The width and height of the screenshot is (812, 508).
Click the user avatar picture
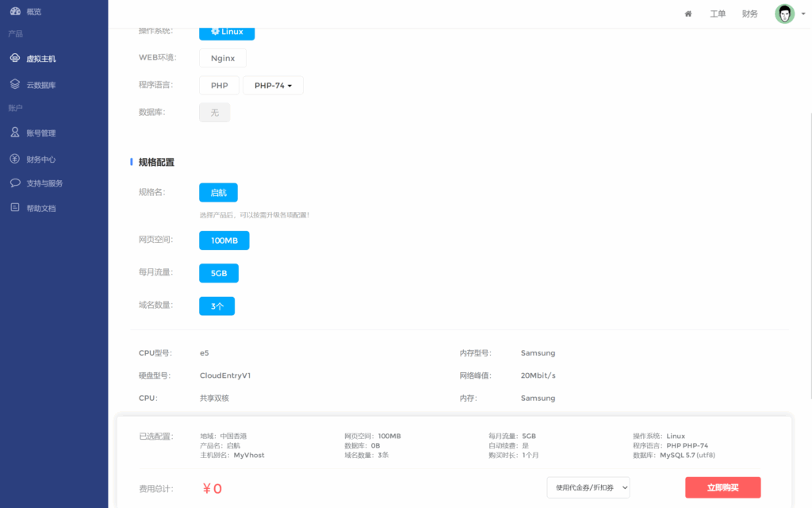click(784, 13)
